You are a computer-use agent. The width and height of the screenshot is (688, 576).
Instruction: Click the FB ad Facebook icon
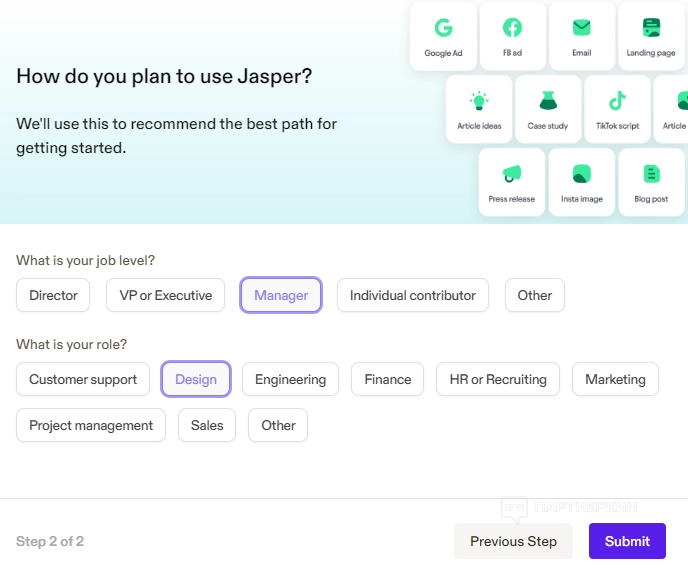[512, 36]
